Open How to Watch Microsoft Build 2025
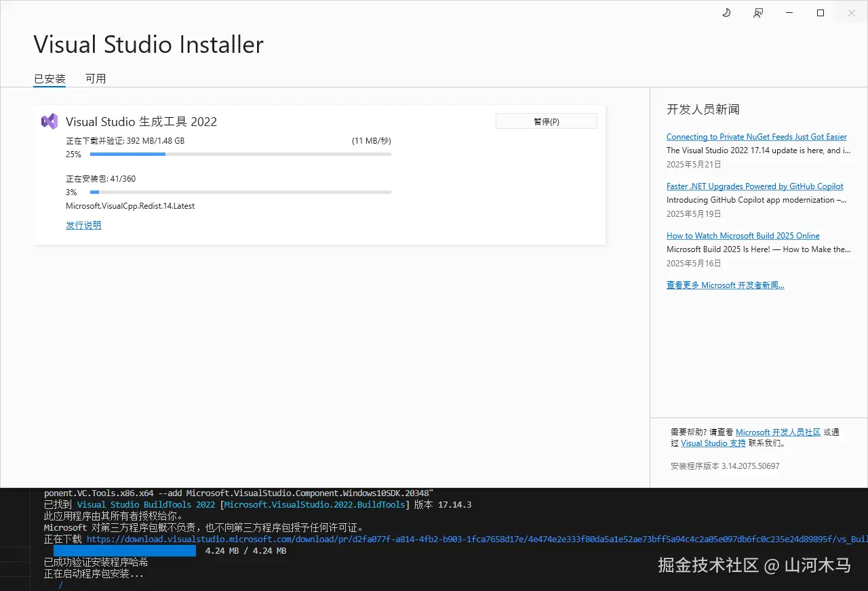Image resolution: width=868 pixels, height=591 pixels. click(743, 236)
